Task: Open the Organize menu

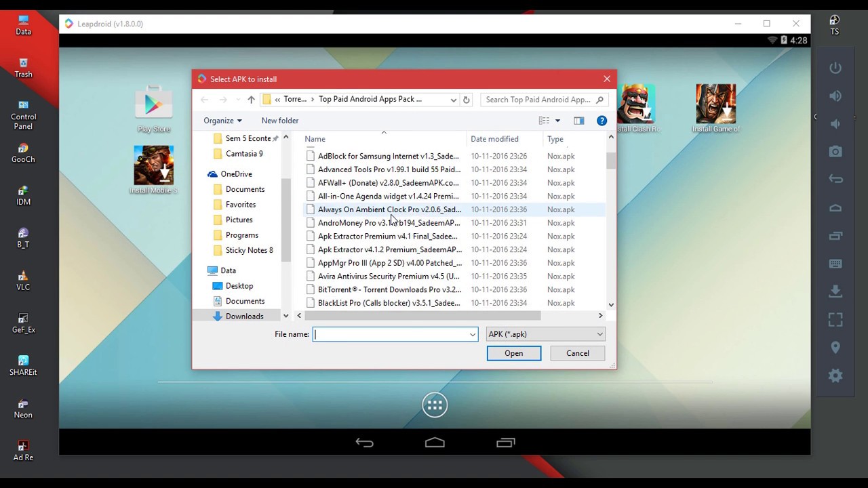Action: [222, 121]
